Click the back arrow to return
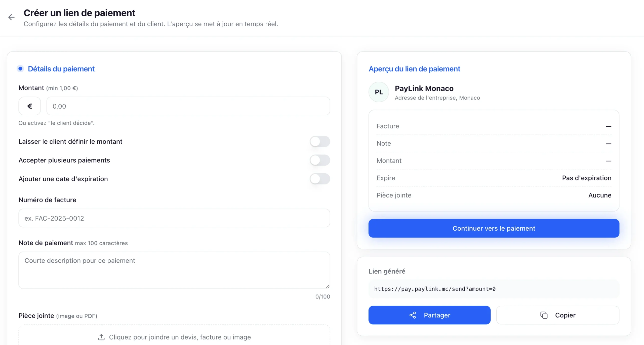The image size is (644, 345). (x=11, y=17)
